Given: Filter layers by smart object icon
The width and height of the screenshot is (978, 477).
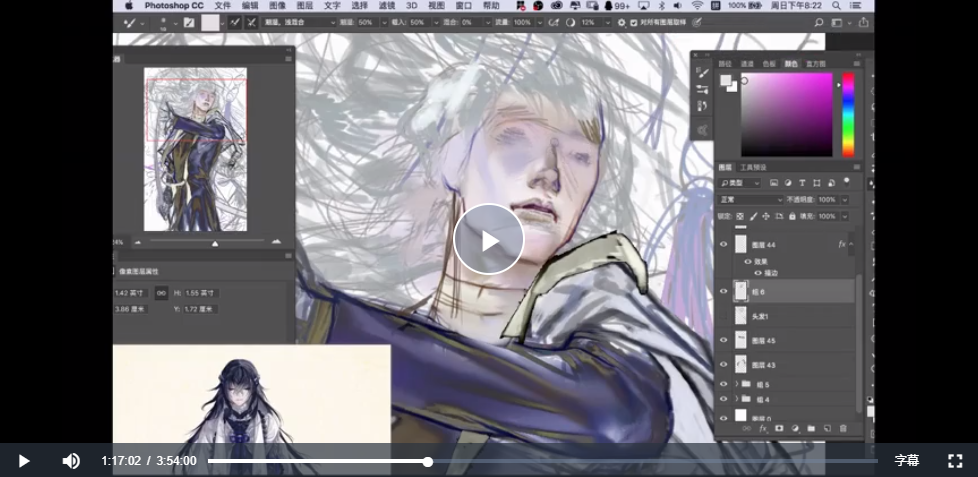Looking at the screenshot, I should point(831,183).
